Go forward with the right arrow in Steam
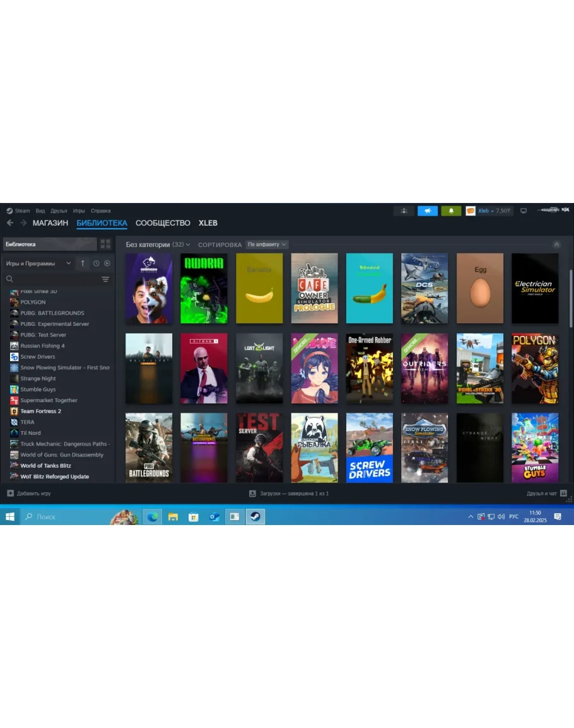Viewport: 574px width, 728px height. pos(23,223)
